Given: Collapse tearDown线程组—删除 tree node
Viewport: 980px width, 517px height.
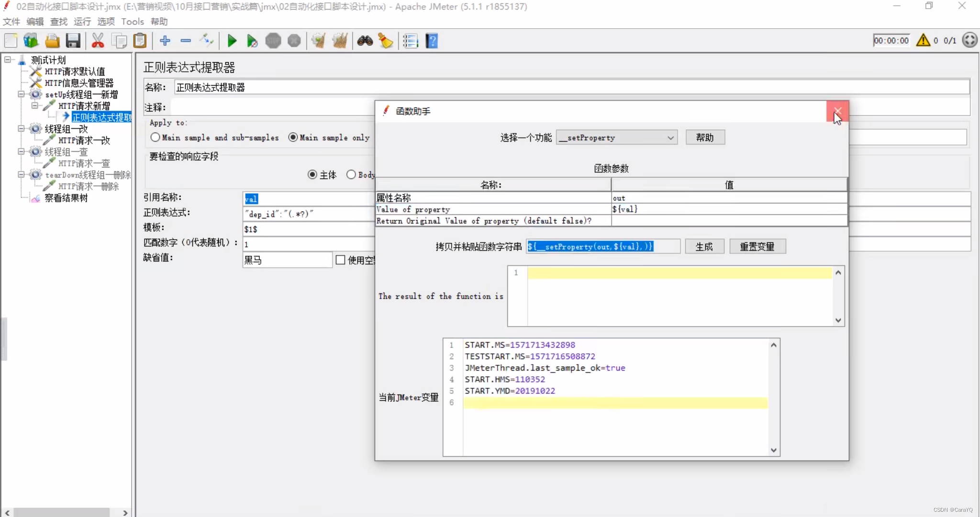Looking at the screenshot, I should click(21, 175).
